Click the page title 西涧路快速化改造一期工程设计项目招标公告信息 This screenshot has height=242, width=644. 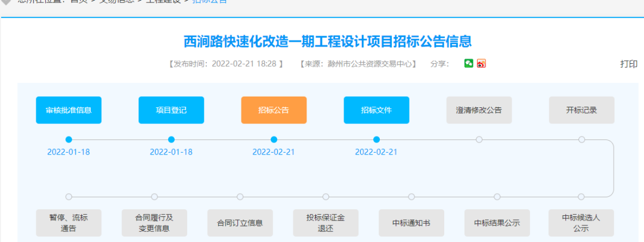(327, 42)
